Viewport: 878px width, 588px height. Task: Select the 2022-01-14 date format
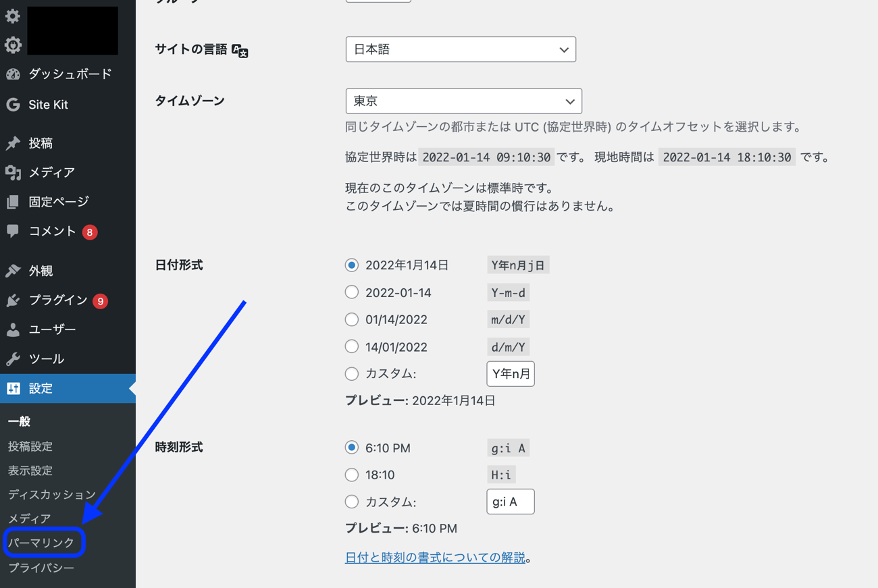pyautogui.click(x=352, y=292)
